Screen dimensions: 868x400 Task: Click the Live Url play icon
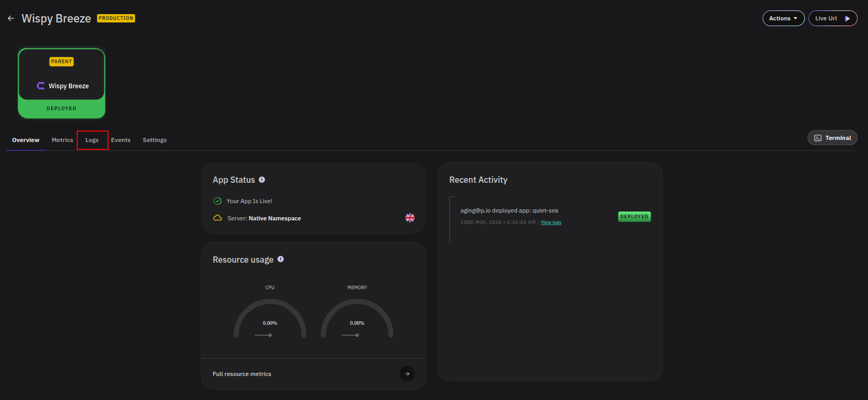[848, 18]
